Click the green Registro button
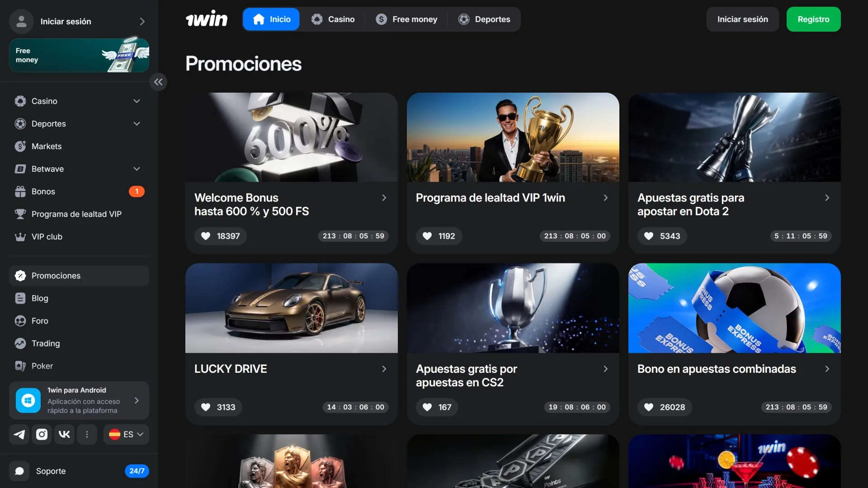This screenshot has width=868, height=488. point(813,19)
